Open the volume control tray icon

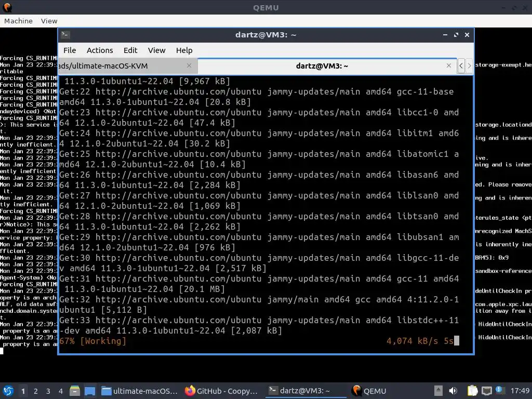453,391
